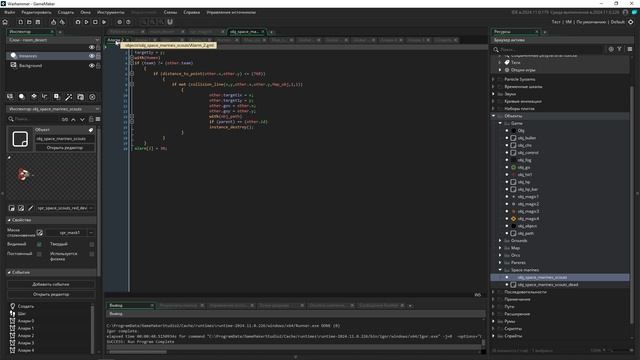Viewport: 640px width, 360px height.
Task: Create a new project toolbar icon
Action: [20, 22]
